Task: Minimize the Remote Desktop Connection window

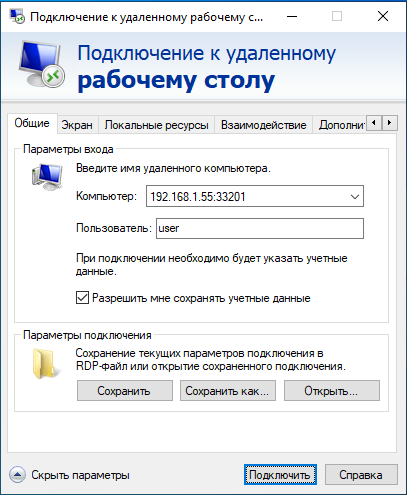Action: coord(292,16)
